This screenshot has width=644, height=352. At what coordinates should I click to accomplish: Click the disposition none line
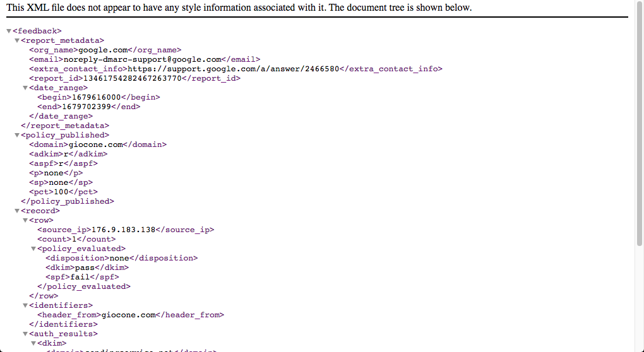click(122, 258)
